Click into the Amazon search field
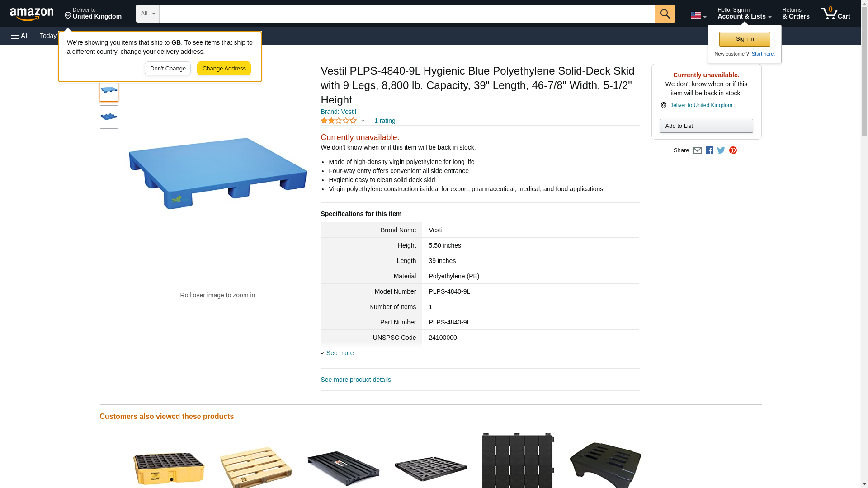The width and height of the screenshot is (868, 488). point(407,14)
